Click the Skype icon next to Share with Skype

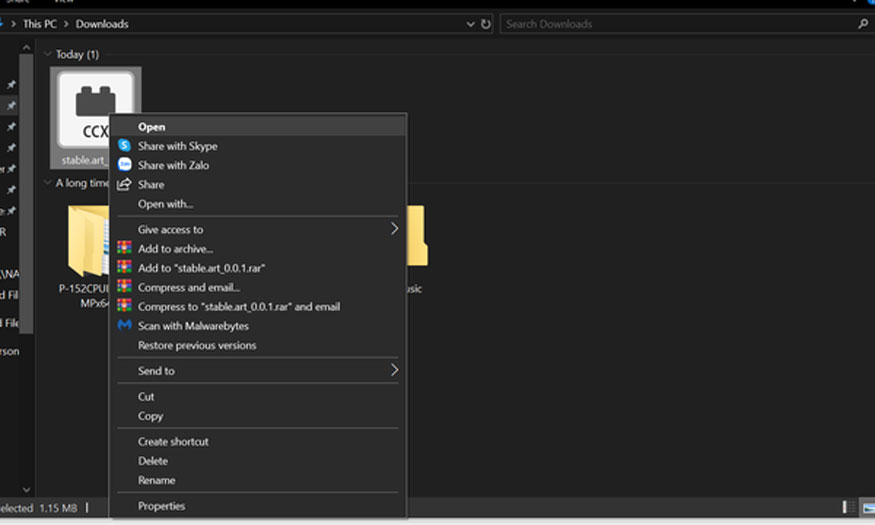(124, 146)
